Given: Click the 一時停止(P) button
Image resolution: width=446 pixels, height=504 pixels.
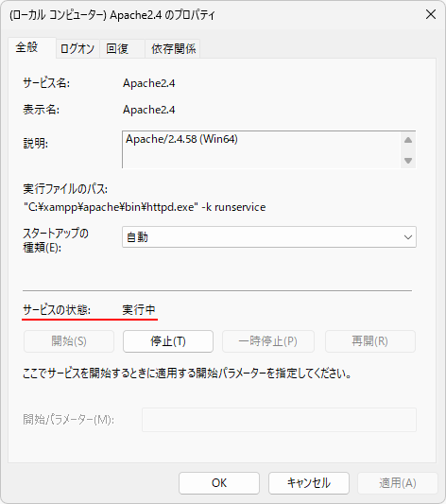Looking at the screenshot, I should (x=268, y=341).
